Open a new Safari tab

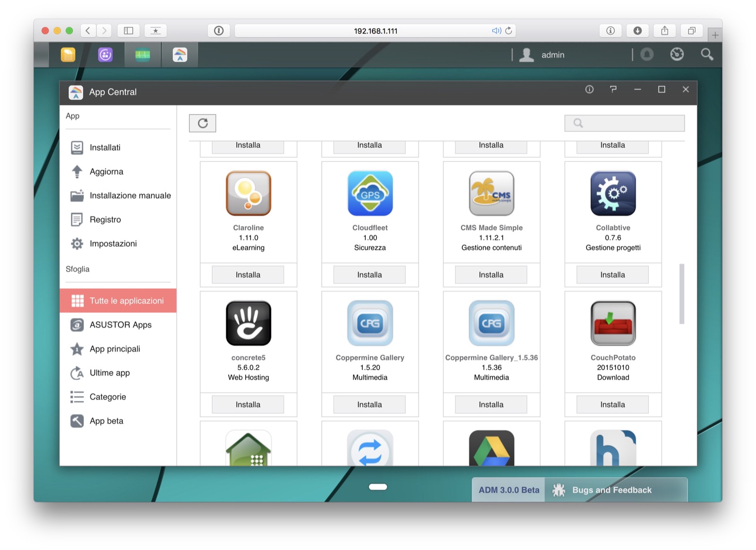(x=715, y=35)
